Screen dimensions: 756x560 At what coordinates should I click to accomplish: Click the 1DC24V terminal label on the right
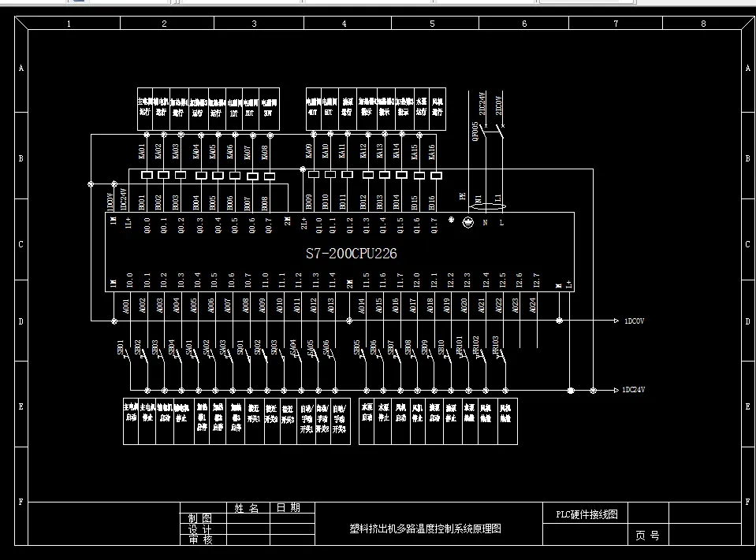pos(632,388)
